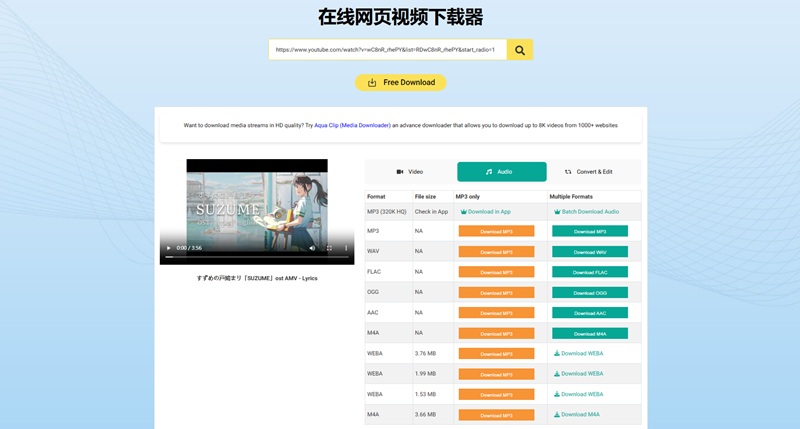
Task: Mute the video with the speaker icon
Action: pos(312,248)
